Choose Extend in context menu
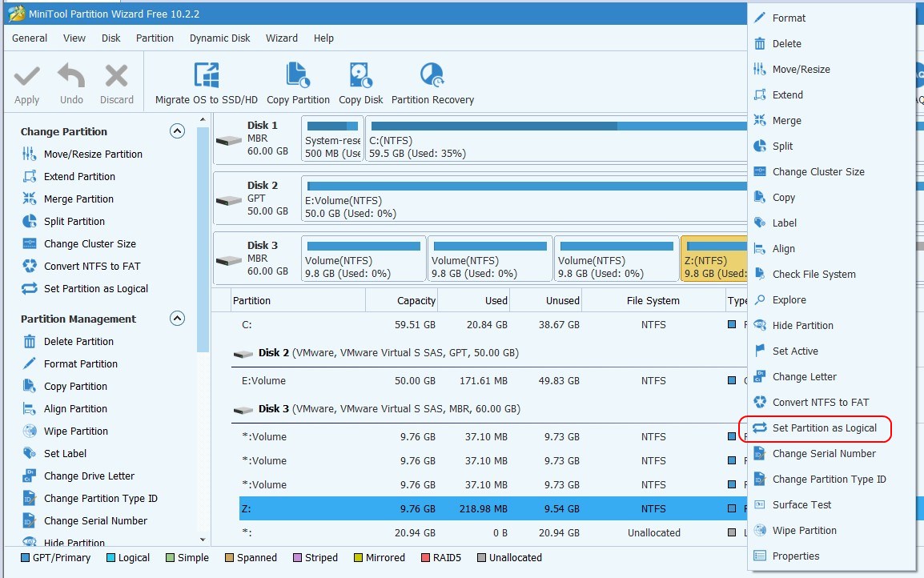Screen dimensions: 924x578 [x=831, y=94]
